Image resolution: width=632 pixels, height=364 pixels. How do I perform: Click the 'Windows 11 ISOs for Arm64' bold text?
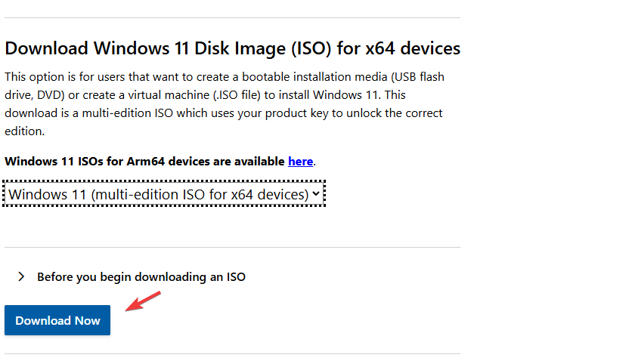145,162
